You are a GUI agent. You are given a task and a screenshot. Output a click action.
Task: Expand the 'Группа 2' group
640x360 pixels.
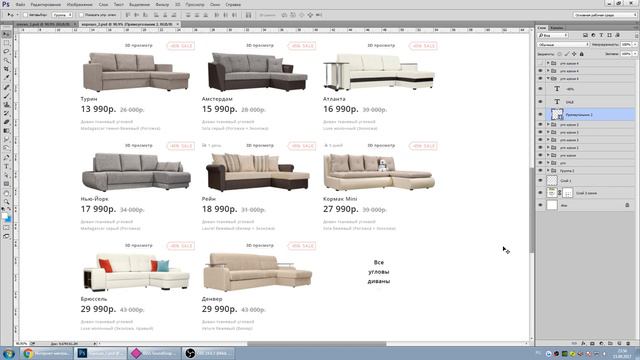click(x=548, y=171)
